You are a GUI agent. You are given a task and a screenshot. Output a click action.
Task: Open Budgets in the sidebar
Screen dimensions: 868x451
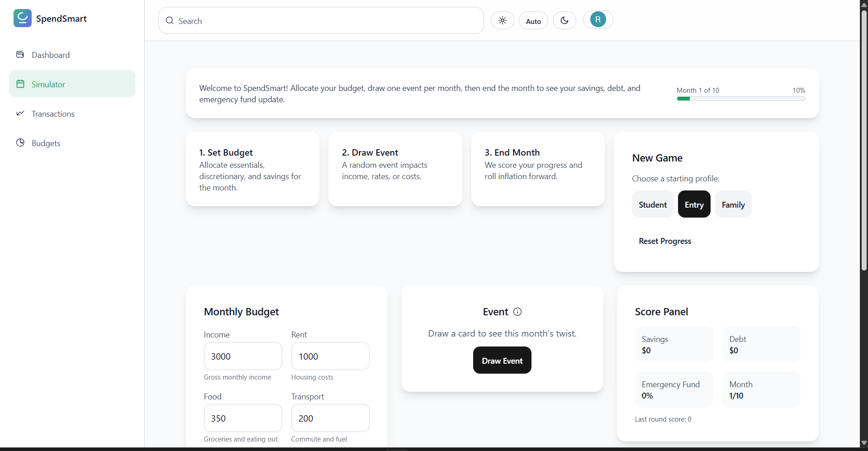[72, 143]
